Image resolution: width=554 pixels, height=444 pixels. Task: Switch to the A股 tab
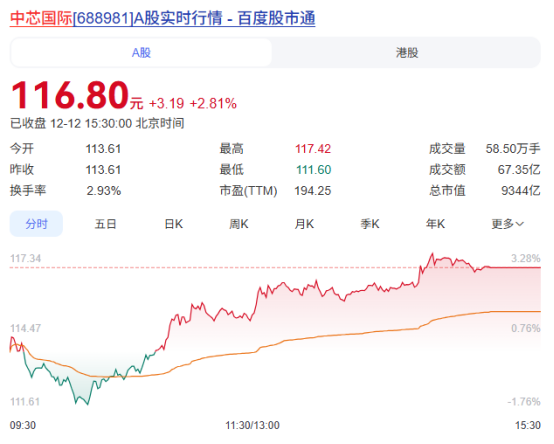141,53
